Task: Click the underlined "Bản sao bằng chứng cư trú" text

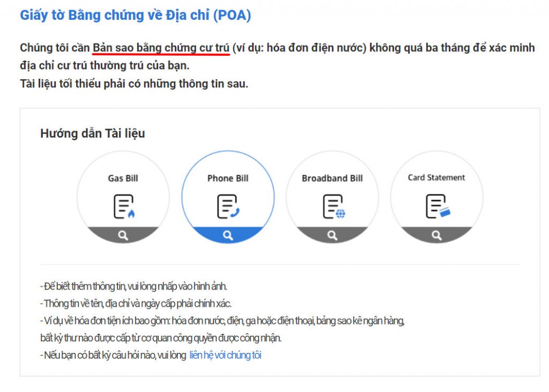Action: pos(161,48)
